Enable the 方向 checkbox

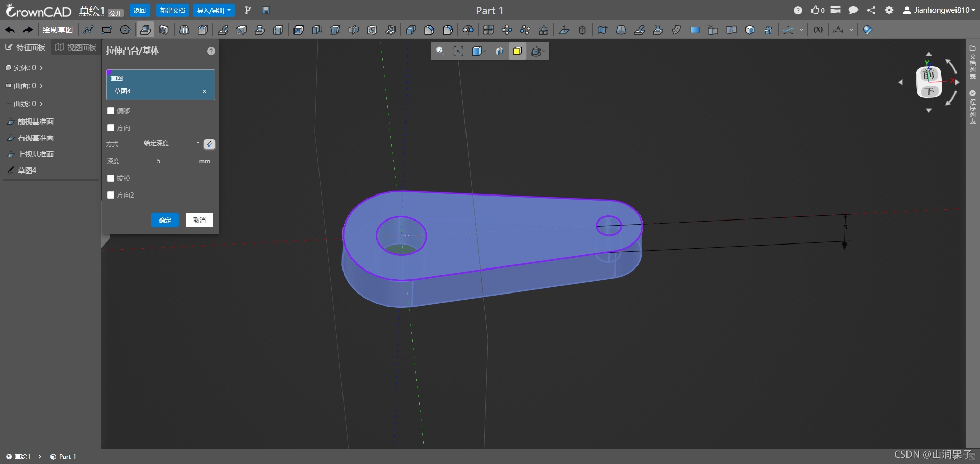111,128
